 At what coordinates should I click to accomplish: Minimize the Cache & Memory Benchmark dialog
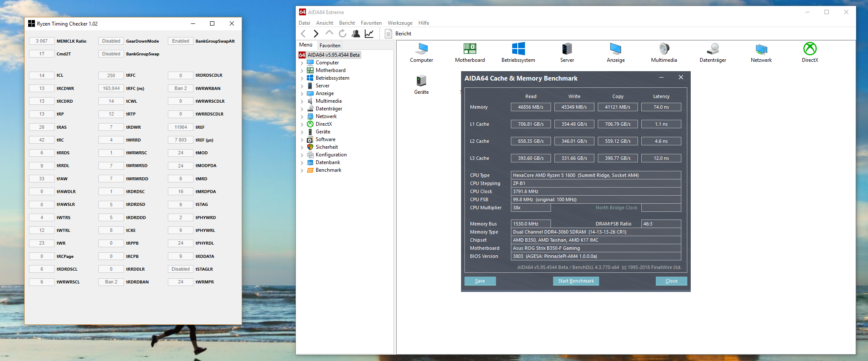[x=661, y=78]
